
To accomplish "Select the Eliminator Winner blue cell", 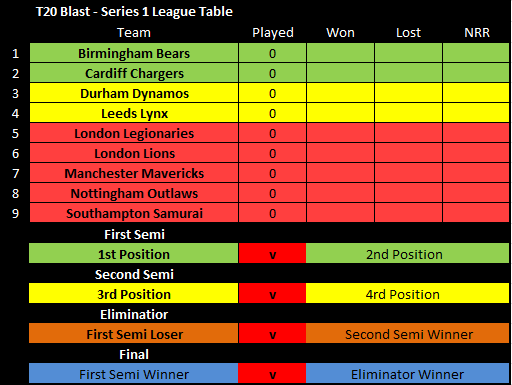I will click(x=407, y=373).
